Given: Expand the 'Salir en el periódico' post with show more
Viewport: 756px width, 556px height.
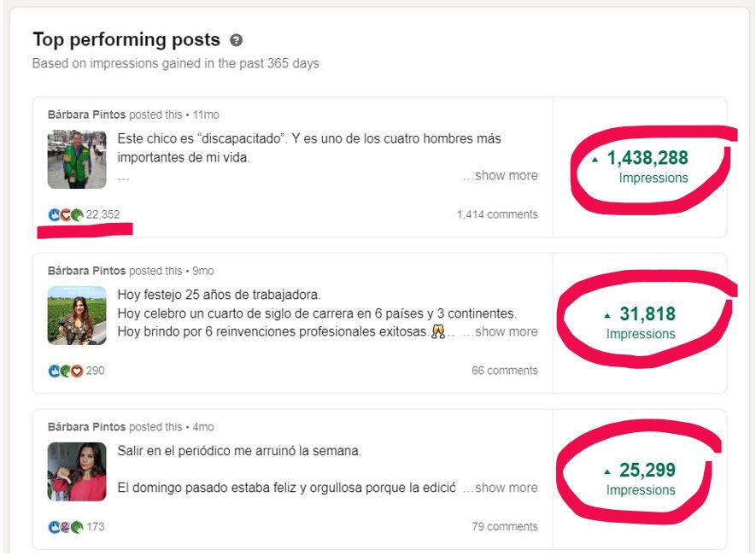Looking at the screenshot, I should point(500,488).
